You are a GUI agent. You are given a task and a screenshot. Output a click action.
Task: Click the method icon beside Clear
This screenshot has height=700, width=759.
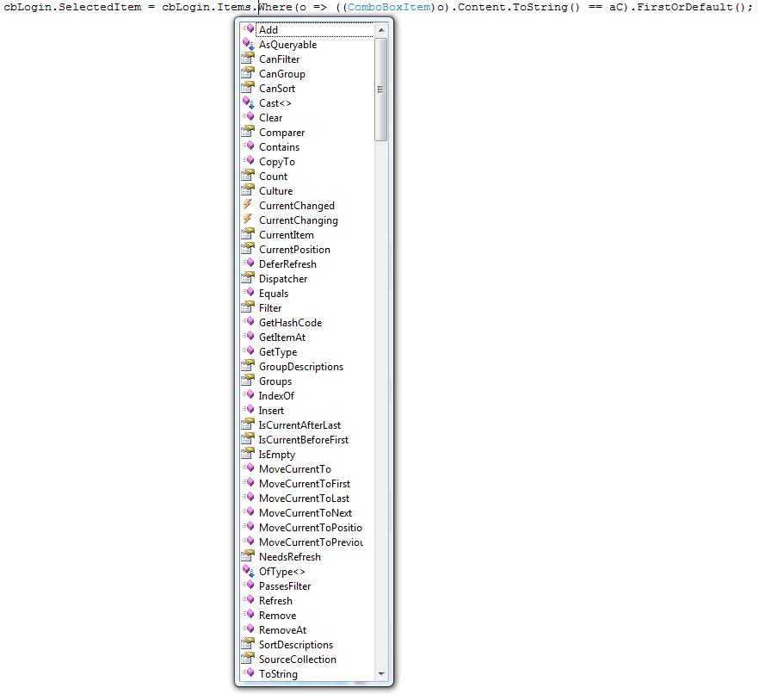tap(249, 117)
